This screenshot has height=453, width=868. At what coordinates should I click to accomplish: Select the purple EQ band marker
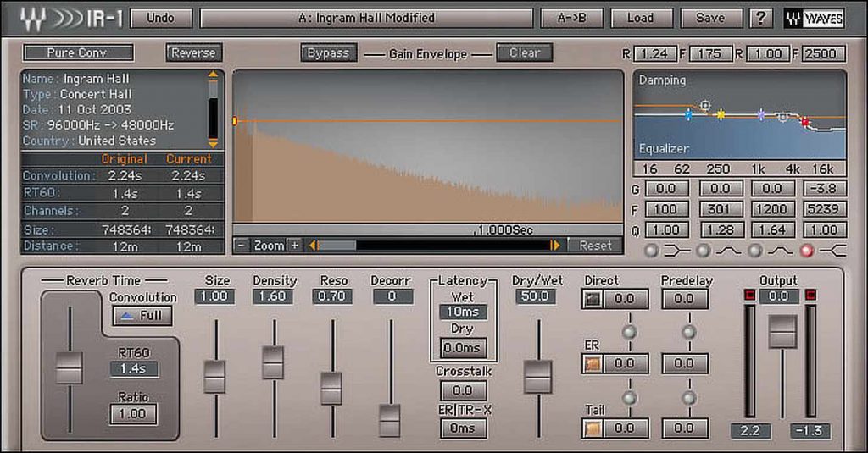coord(761,114)
